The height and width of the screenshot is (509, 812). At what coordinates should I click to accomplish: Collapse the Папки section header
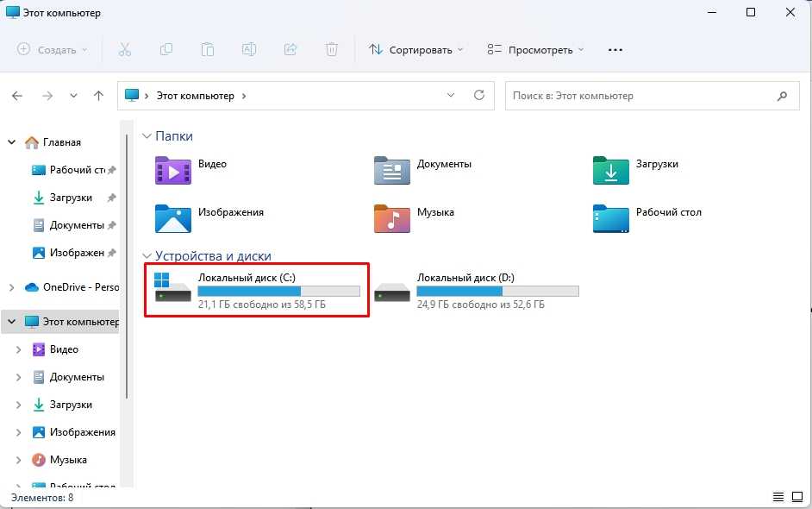click(147, 136)
